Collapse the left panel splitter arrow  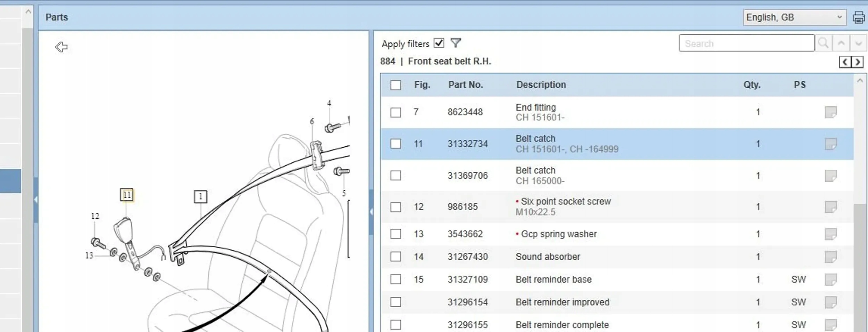click(35, 200)
